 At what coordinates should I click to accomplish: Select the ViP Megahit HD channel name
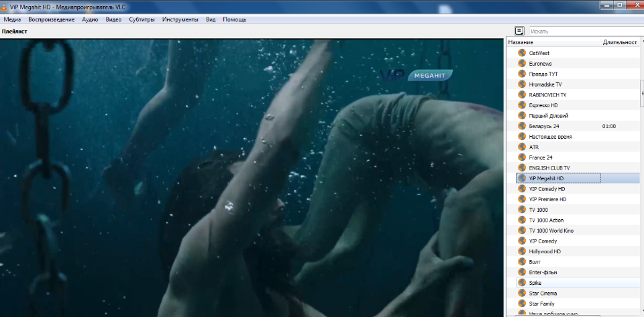coord(546,178)
